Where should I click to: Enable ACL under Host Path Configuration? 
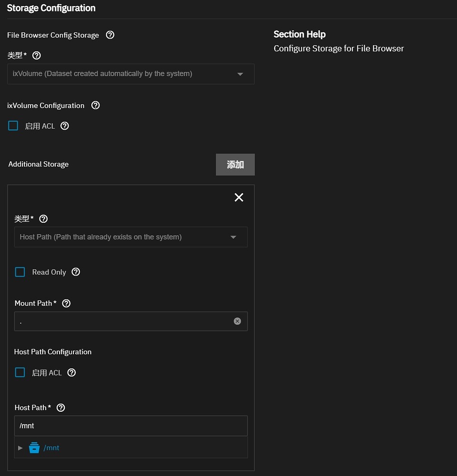coord(20,372)
